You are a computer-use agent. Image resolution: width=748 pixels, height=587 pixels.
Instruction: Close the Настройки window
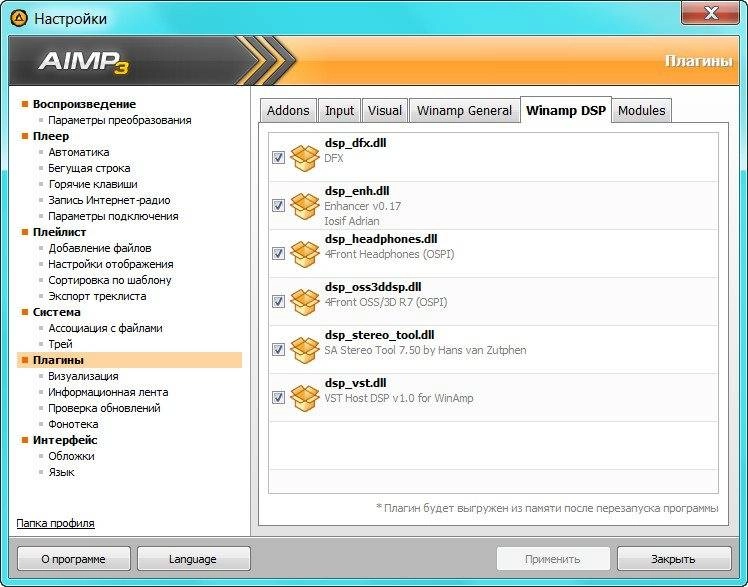(711, 13)
